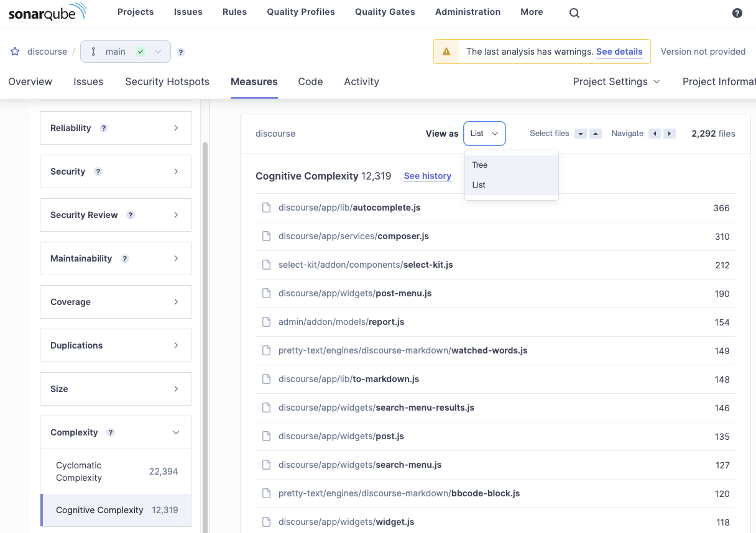Expand the Size section
Image resolution: width=756 pixels, height=533 pixels.
point(116,389)
